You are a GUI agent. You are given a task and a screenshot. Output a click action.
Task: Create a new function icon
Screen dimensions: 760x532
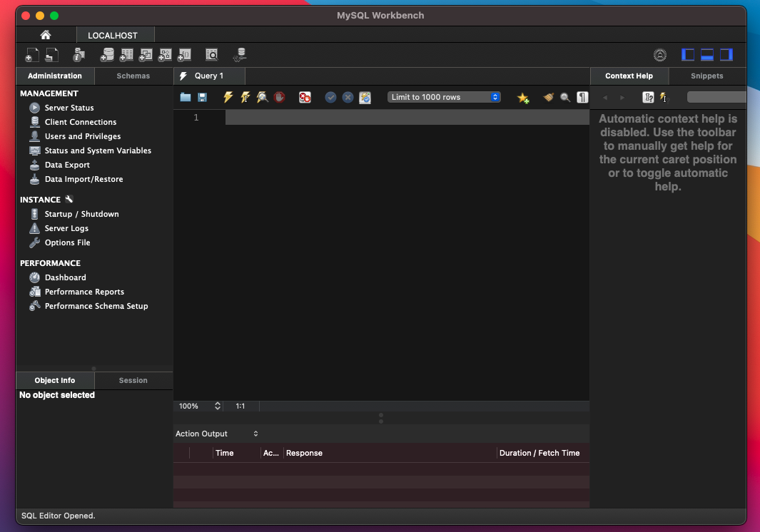coord(184,55)
